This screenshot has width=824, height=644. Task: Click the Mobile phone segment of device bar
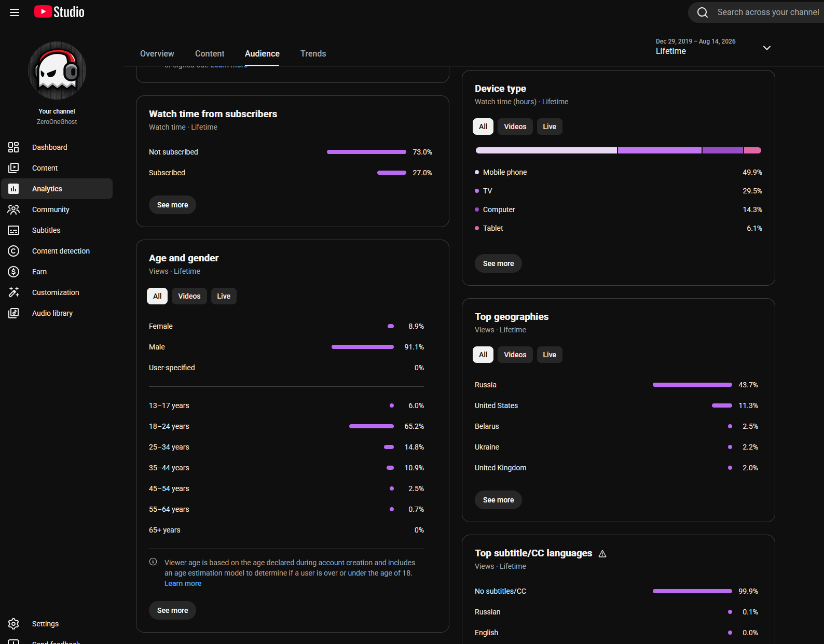coord(546,150)
